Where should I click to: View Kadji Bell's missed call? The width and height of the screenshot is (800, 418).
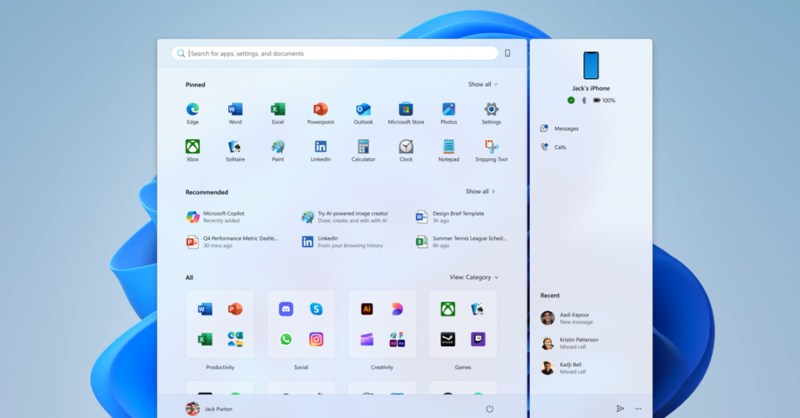[563, 368]
